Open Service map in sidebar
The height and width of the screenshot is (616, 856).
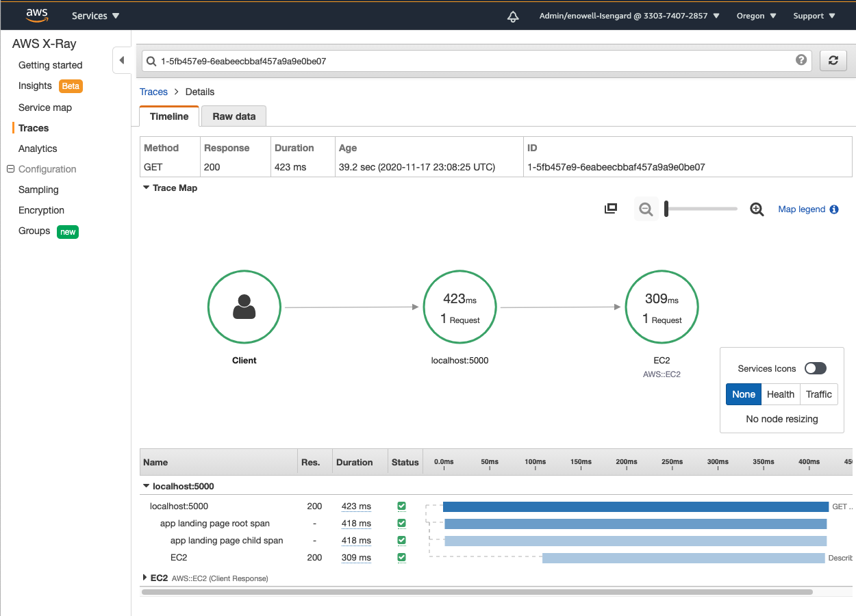(45, 107)
